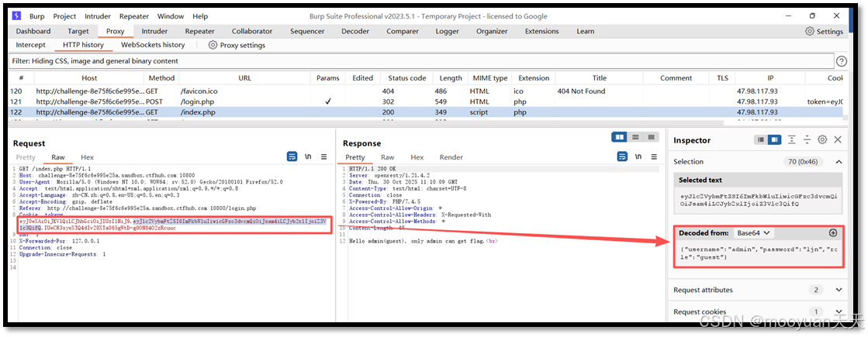Collapse the Selection section
The width and height of the screenshot is (868, 337).
coord(838,162)
